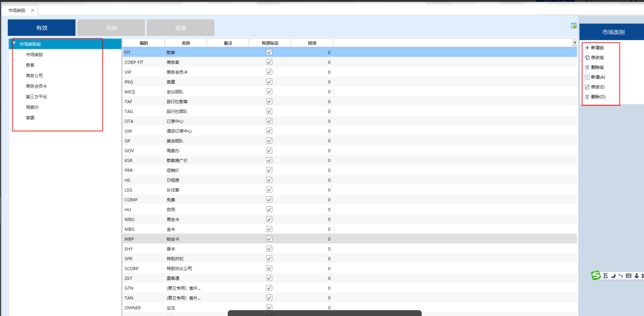Switch to the 无效 filter tab
The width and height of the screenshot is (644, 316).
(x=111, y=28)
